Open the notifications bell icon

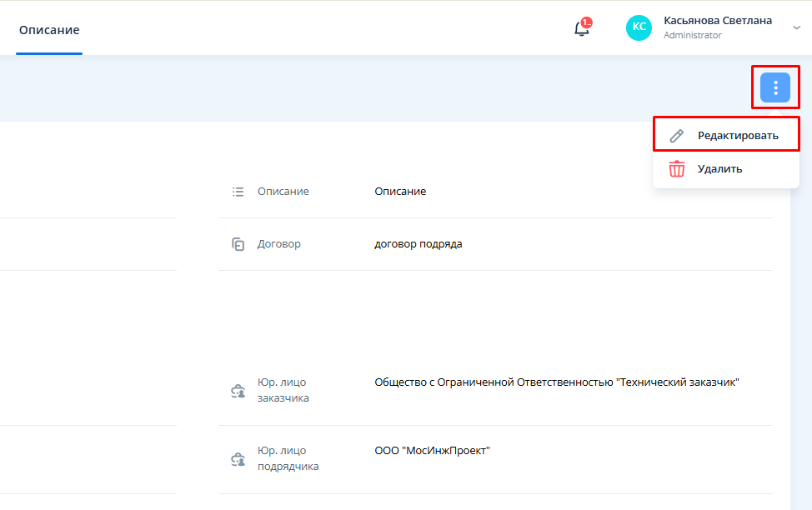581,29
